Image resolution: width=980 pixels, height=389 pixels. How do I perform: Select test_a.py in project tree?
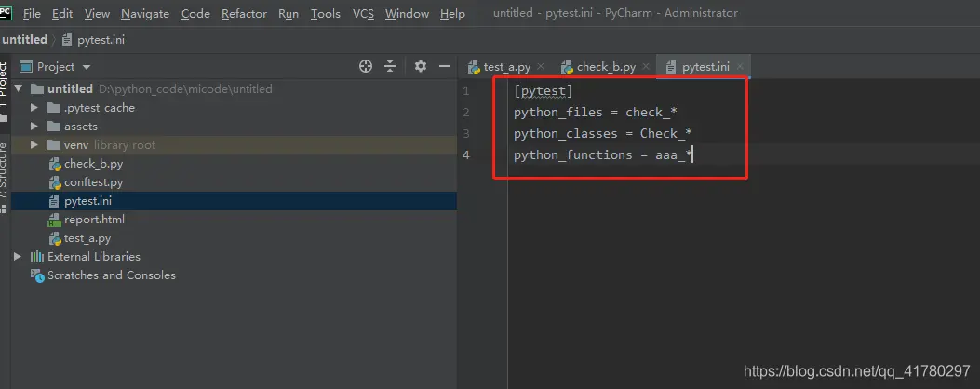pos(234,238)
